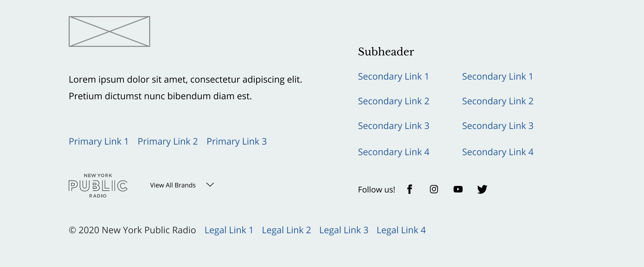This screenshot has width=644, height=267.
Task: Open the YouTube social icon
Action: click(x=458, y=189)
